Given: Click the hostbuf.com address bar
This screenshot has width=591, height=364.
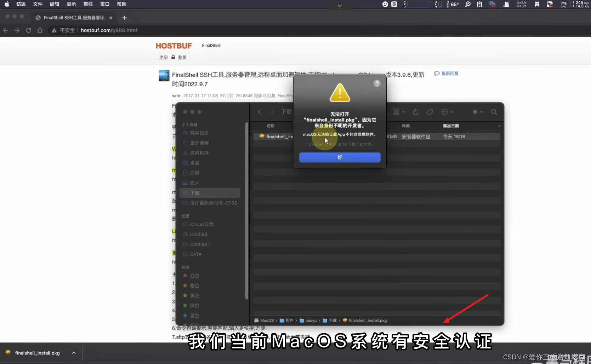Looking at the screenshot, I should coord(109,30).
